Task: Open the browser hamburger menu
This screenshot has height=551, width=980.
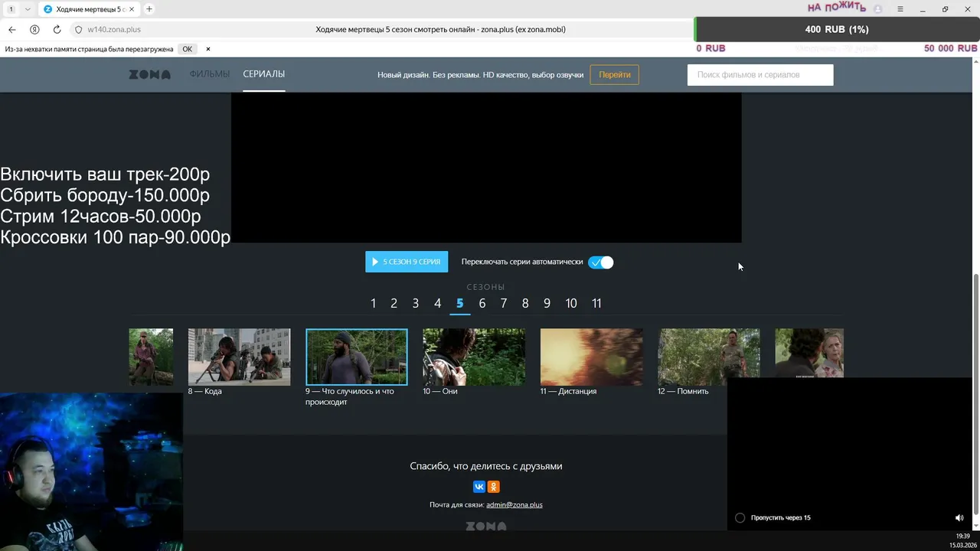Action: click(900, 9)
